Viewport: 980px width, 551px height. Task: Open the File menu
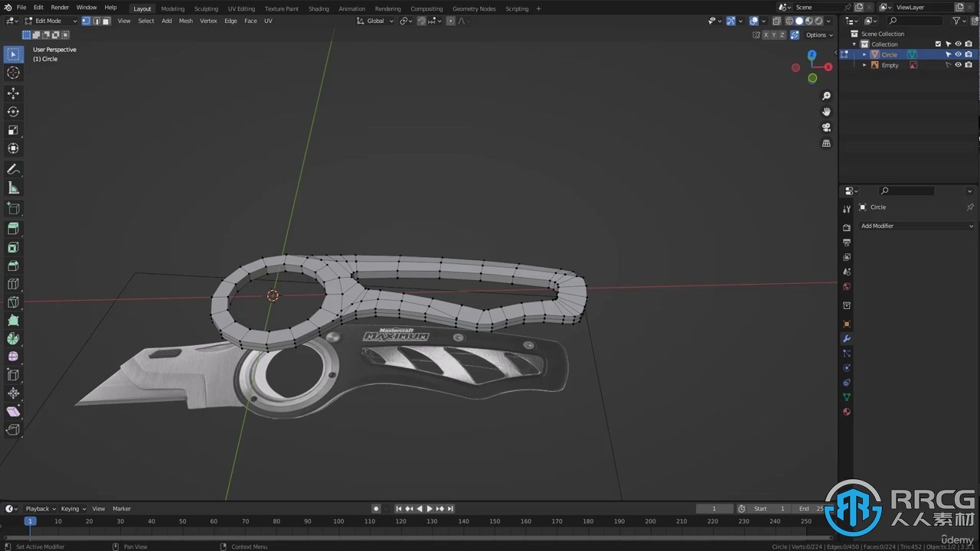tap(21, 8)
